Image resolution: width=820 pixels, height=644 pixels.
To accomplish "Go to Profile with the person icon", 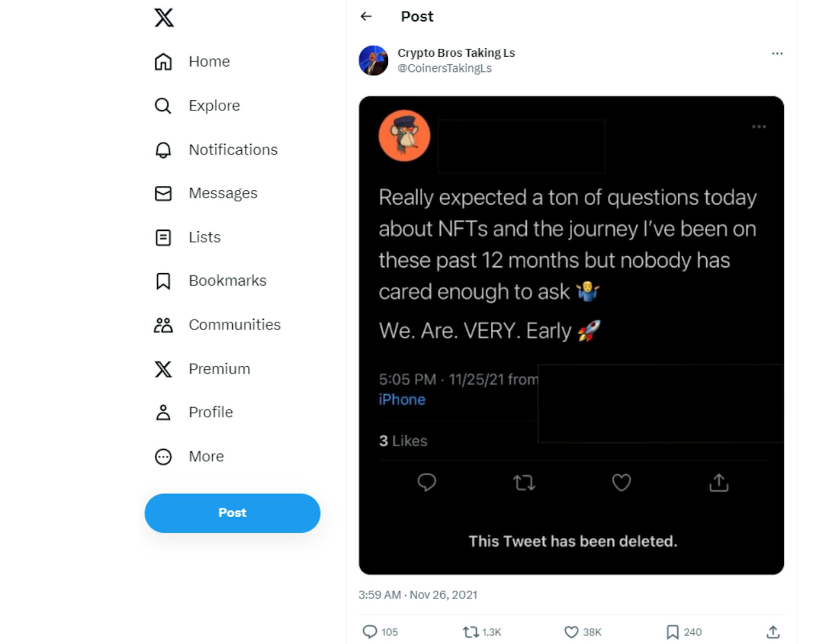I will 164,412.
